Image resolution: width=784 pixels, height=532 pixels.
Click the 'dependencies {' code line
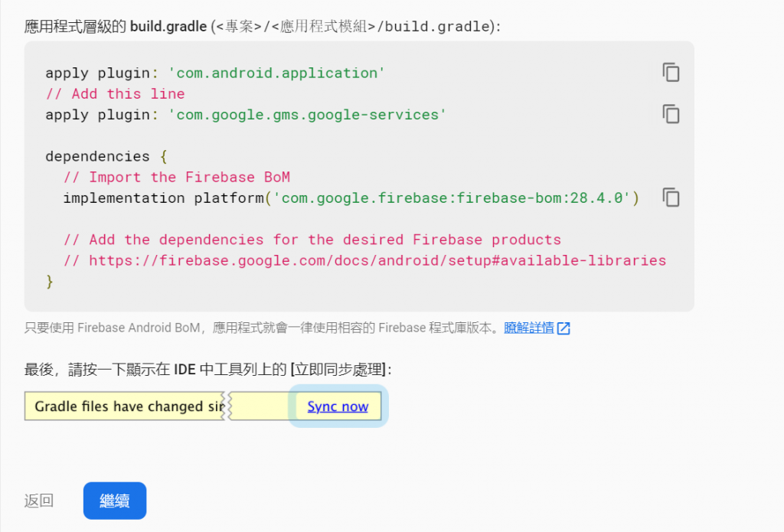[x=106, y=156]
